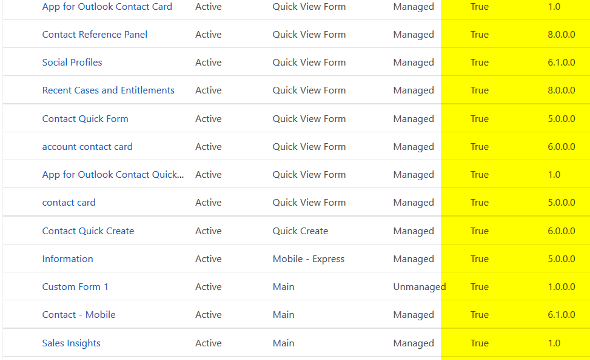This screenshot has height=360, width=590.
Task: Open the Contact Quick Form link
Action: point(85,118)
